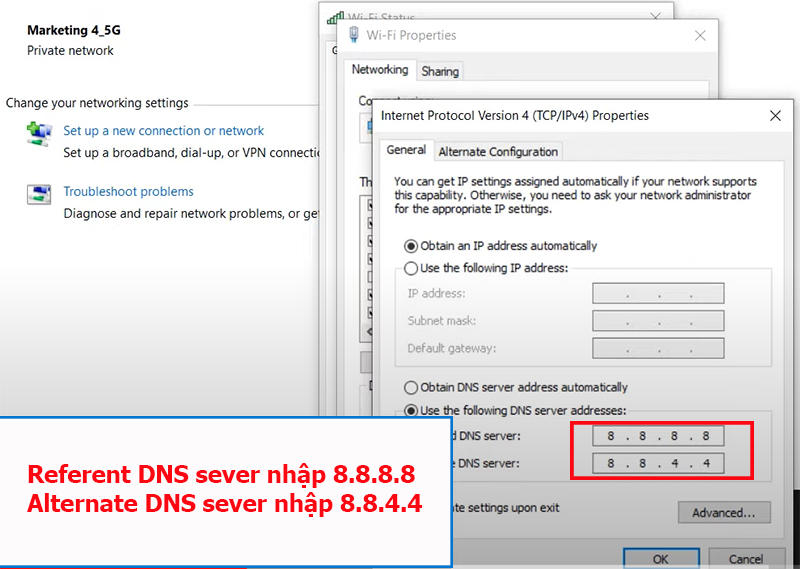Enable Use the following DNS server addresses
This screenshot has width=800, height=569.
point(411,410)
